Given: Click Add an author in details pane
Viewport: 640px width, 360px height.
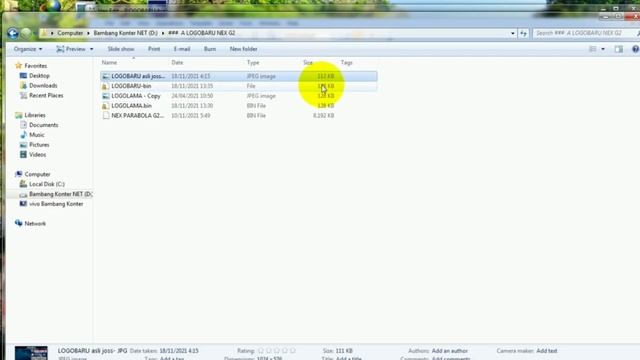Looking at the screenshot, I should click(449, 351).
